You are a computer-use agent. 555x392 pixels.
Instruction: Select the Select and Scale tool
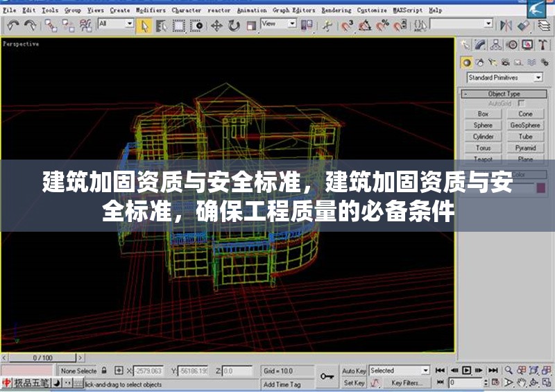click(x=251, y=26)
